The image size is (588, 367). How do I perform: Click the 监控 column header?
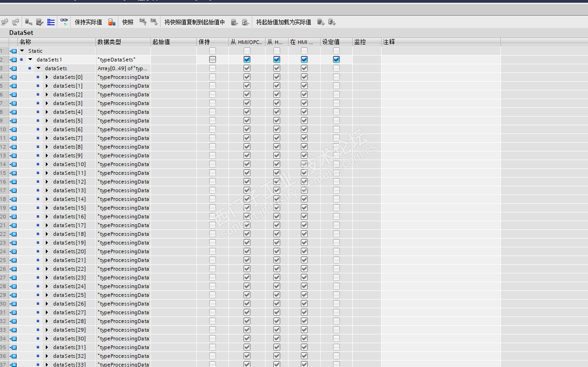367,42
